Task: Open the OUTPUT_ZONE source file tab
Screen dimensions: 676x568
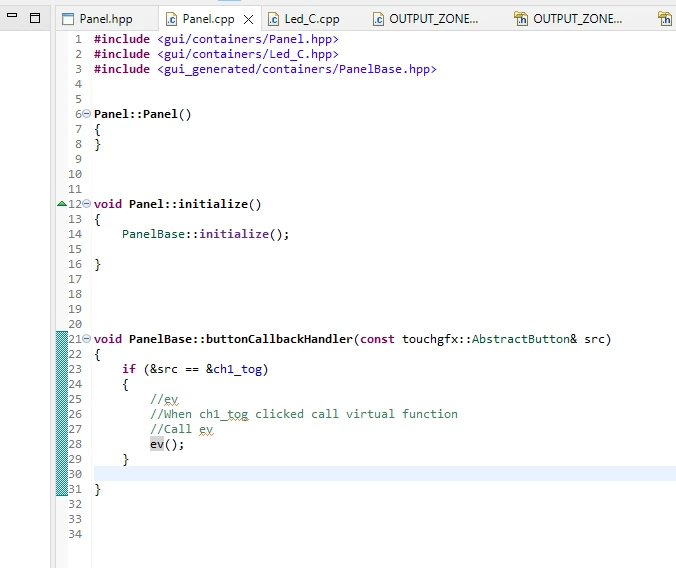Action: coord(433,19)
